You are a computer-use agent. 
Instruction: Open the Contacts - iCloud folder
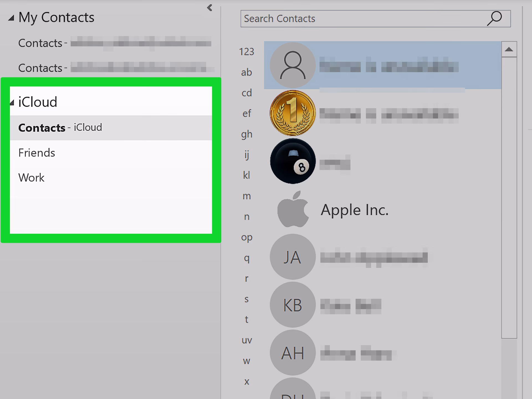[x=111, y=128]
